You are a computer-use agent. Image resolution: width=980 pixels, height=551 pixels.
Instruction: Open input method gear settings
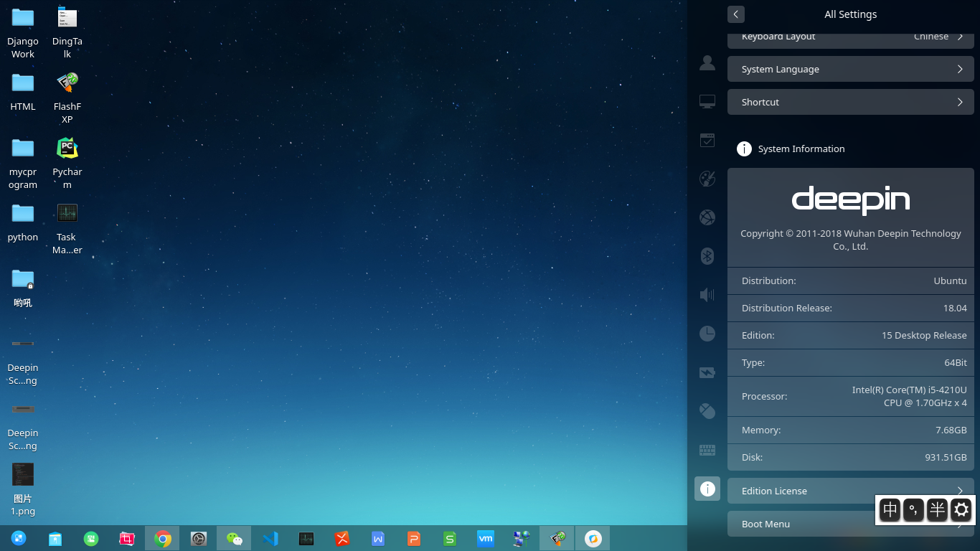point(961,510)
